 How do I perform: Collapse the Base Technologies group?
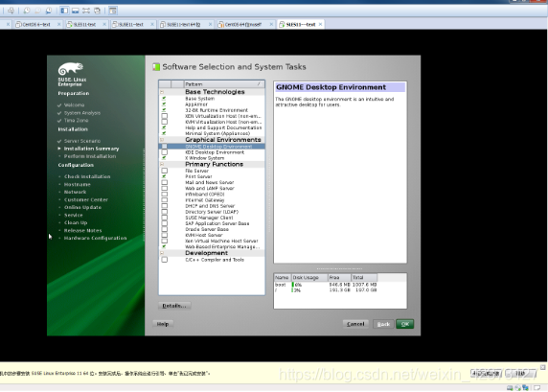point(162,92)
